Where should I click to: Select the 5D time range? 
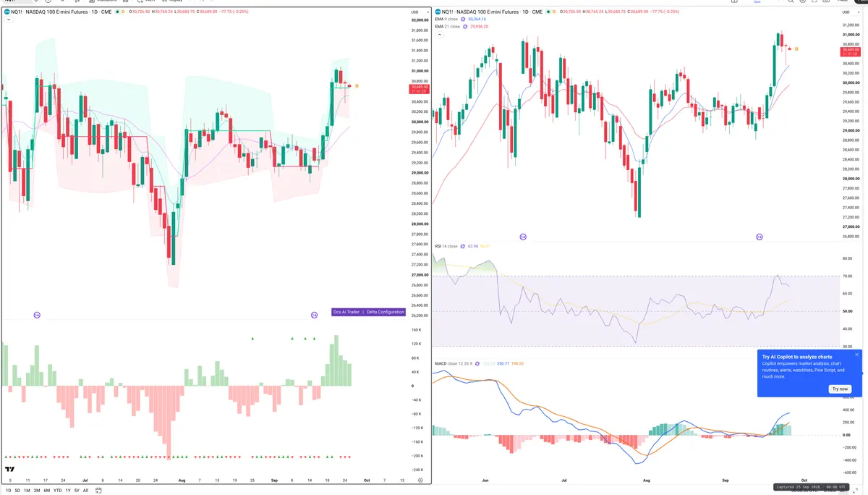[18, 490]
